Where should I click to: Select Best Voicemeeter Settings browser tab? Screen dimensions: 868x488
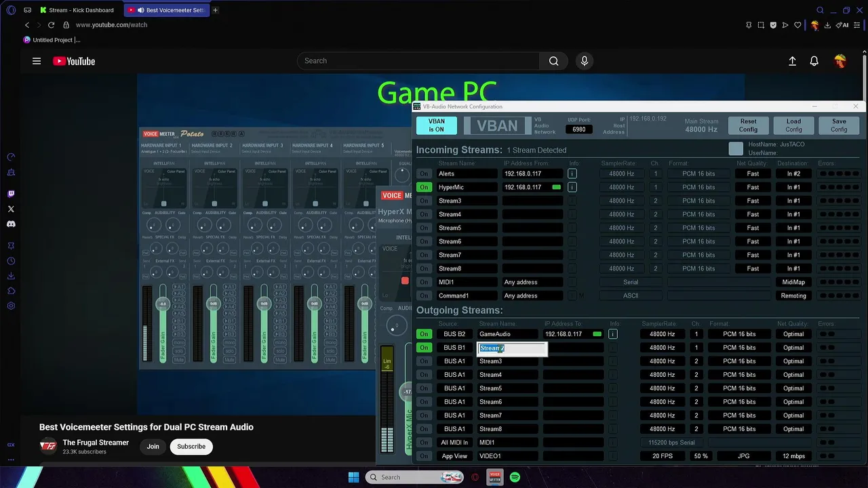tap(167, 10)
